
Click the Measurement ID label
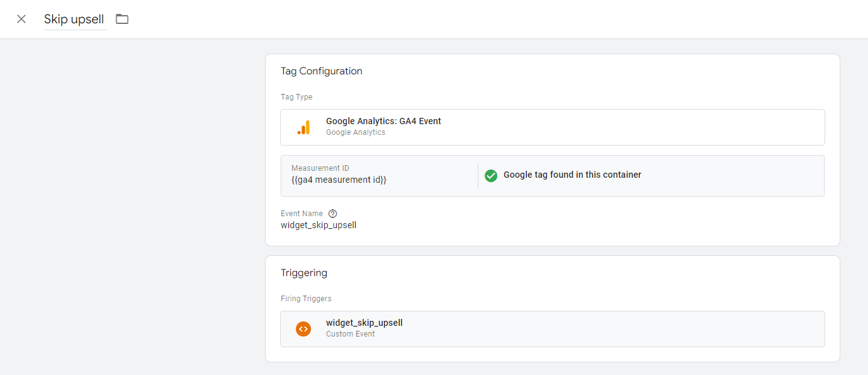pos(320,168)
